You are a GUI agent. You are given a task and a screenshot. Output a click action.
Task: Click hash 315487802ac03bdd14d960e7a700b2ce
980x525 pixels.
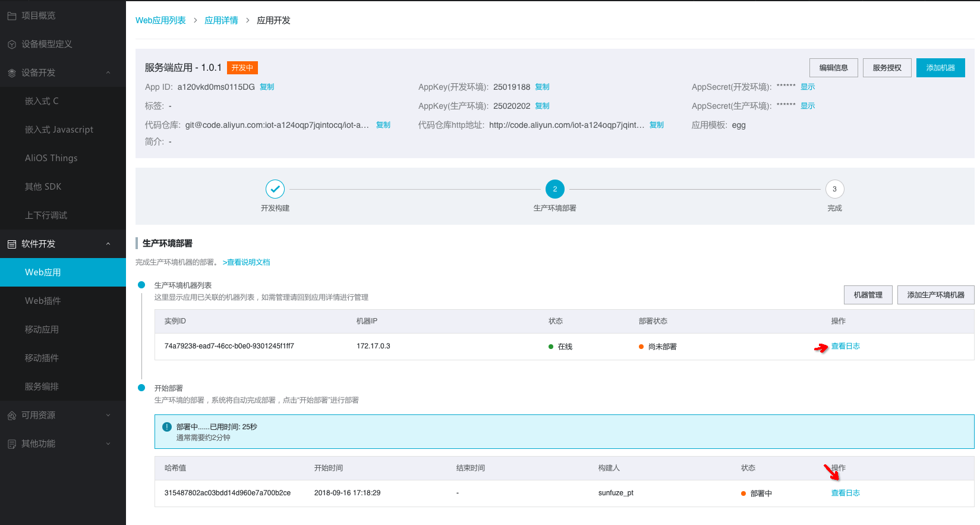tap(228, 493)
